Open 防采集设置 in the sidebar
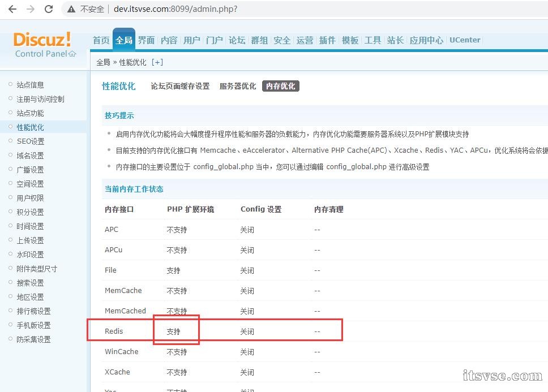548x392 pixels. [x=33, y=339]
